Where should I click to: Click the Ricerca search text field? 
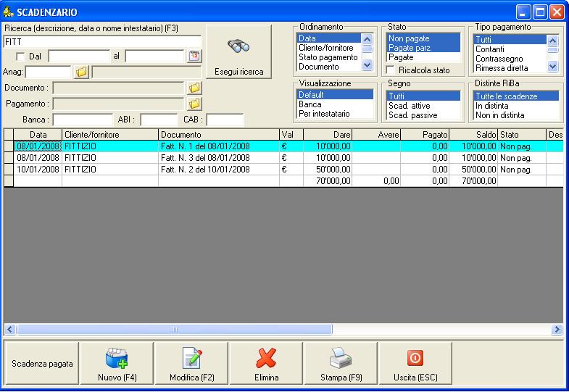pos(102,42)
